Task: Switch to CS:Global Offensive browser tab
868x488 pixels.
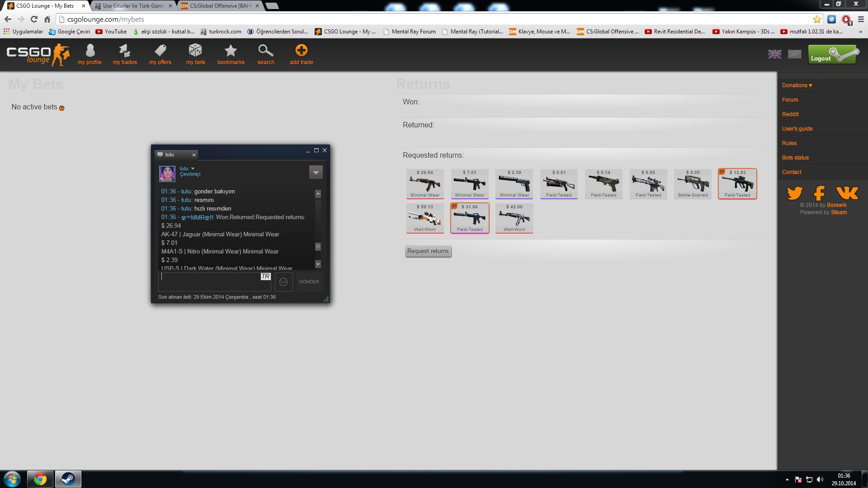Action: [x=220, y=6]
